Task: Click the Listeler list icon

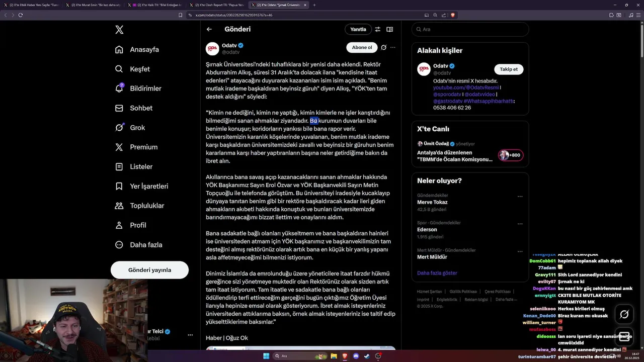Action: point(119,166)
